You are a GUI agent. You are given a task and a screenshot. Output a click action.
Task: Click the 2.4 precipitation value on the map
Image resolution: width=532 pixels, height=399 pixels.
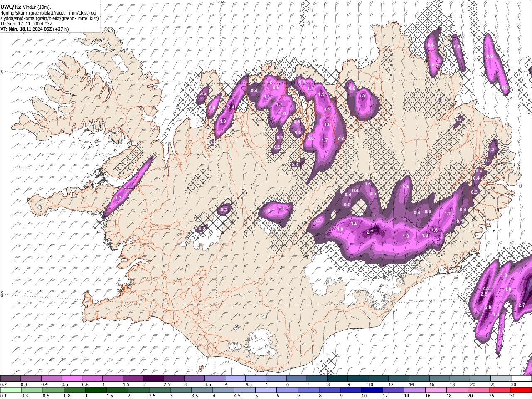coord(231,107)
